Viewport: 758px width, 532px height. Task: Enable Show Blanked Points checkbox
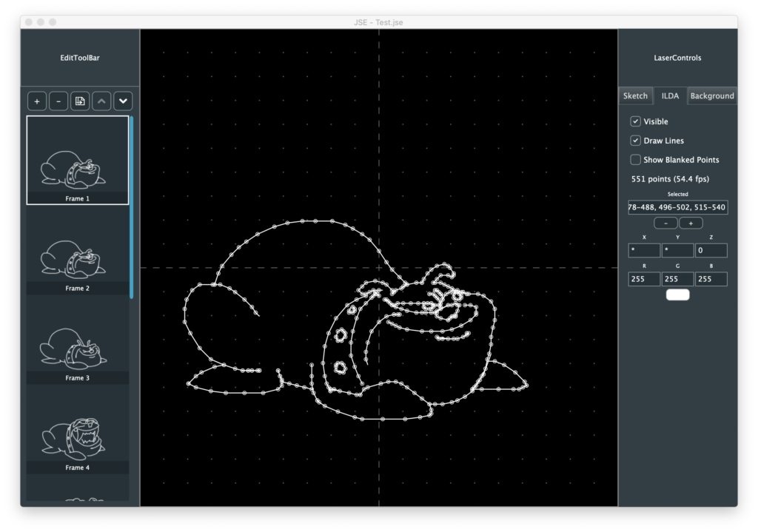pyautogui.click(x=635, y=160)
